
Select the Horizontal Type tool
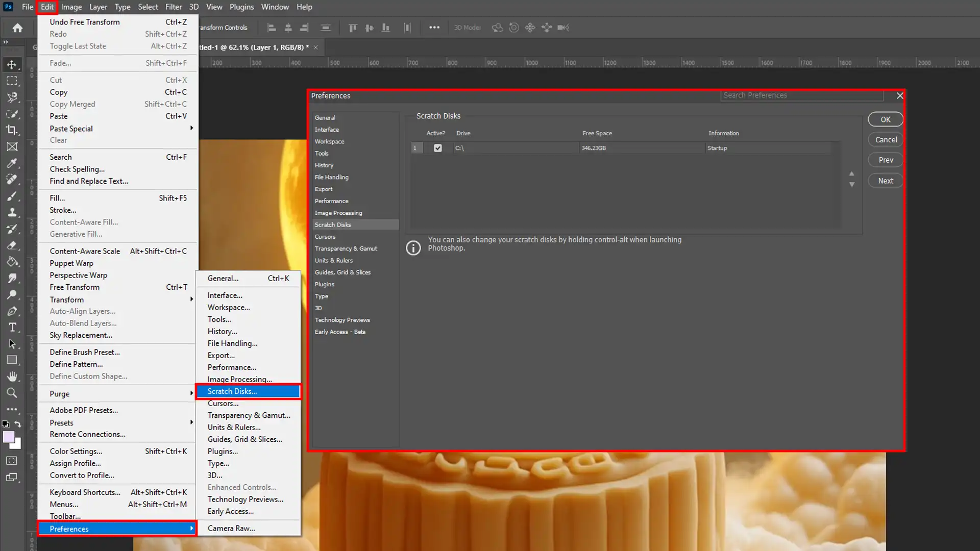click(12, 328)
